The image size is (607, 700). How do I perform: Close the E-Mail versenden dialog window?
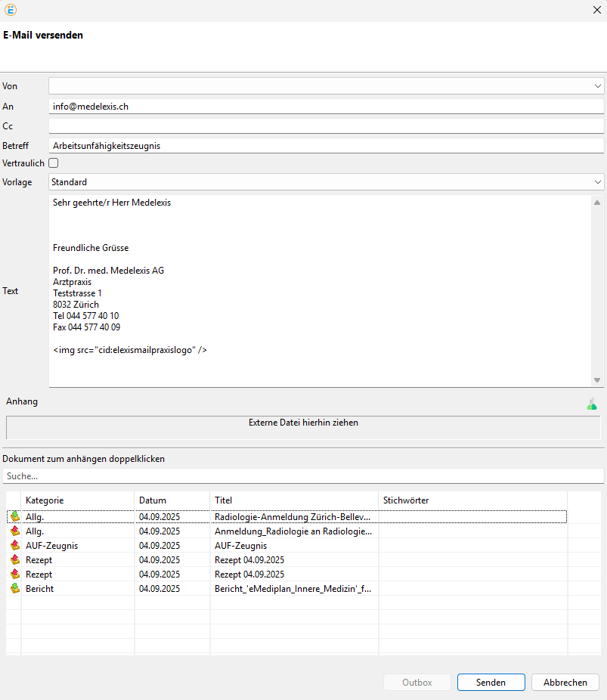pos(596,11)
